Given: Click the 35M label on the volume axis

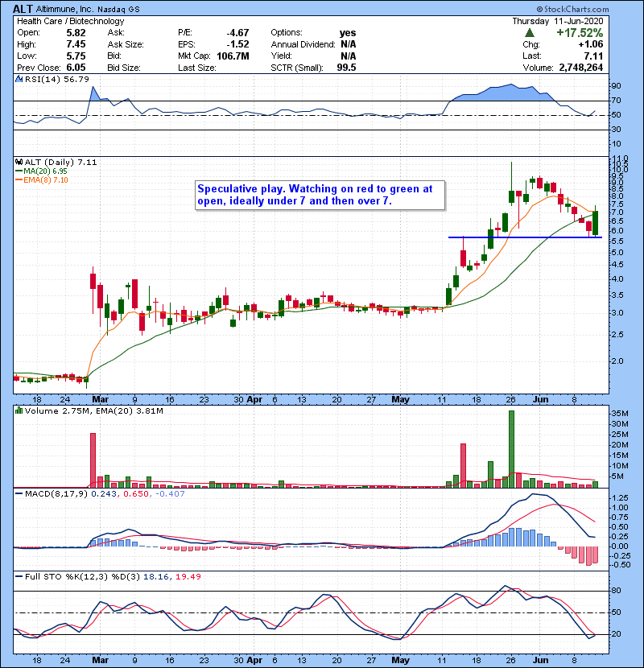Looking at the screenshot, I should 620,413.
